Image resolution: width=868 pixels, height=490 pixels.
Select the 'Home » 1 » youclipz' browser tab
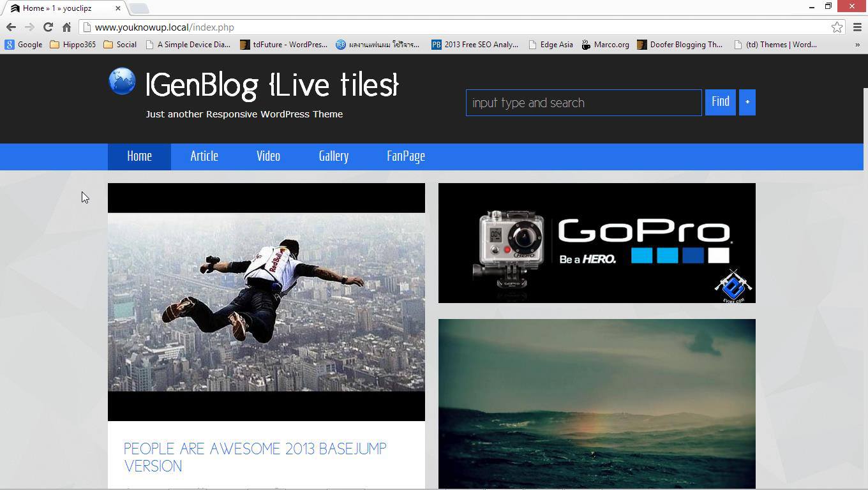click(x=64, y=8)
